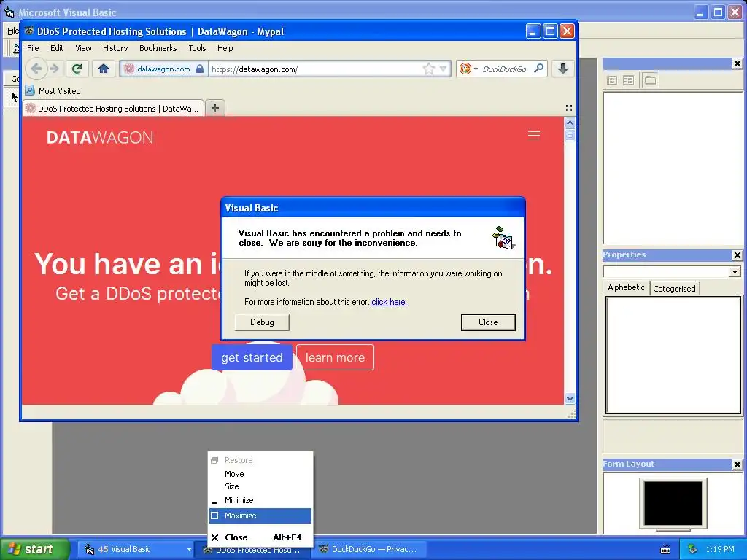Open the DuckDuckGo search engine selector
Screen dimensions: 747x560
pyautogui.click(x=468, y=69)
